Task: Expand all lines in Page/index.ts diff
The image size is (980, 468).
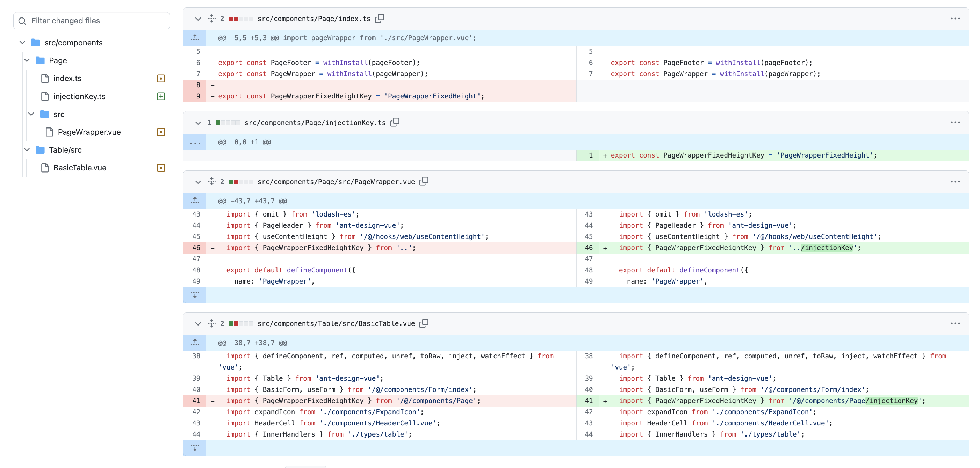Action: [x=211, y=18]
